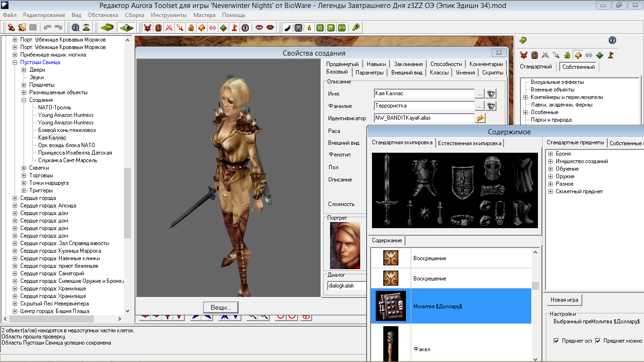Toggle the 'Предмет можно' checkbox

pyautogui.click(x=598, y=341)
